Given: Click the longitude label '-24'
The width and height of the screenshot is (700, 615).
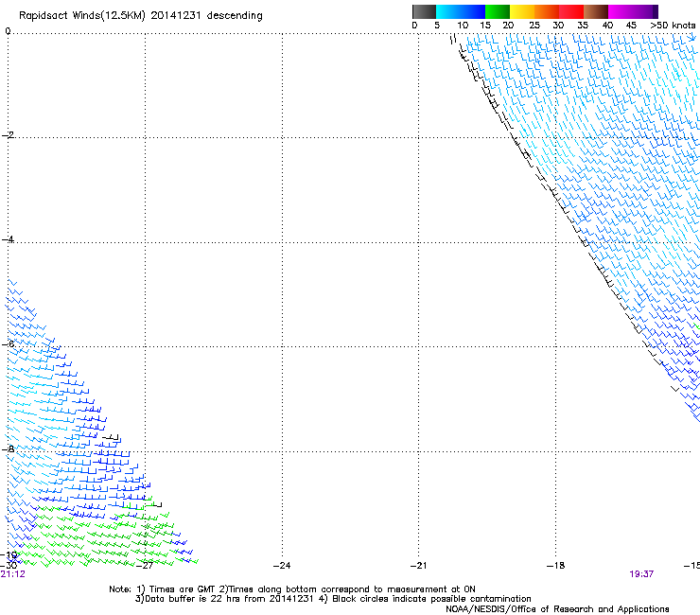Looking at the screenshot, I should 282,566.
